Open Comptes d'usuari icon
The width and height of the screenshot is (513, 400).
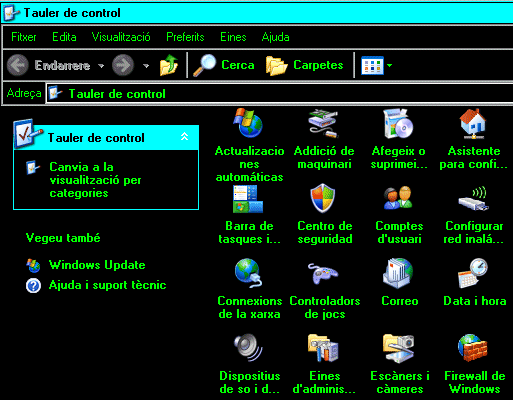(x=398, y=198)
